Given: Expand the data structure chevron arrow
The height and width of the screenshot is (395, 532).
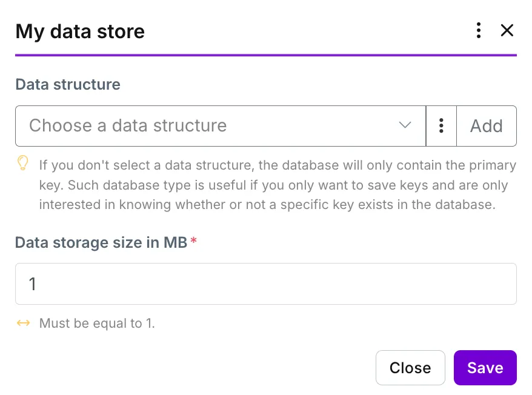Looking at the screenshot, I should pos(405,125).
